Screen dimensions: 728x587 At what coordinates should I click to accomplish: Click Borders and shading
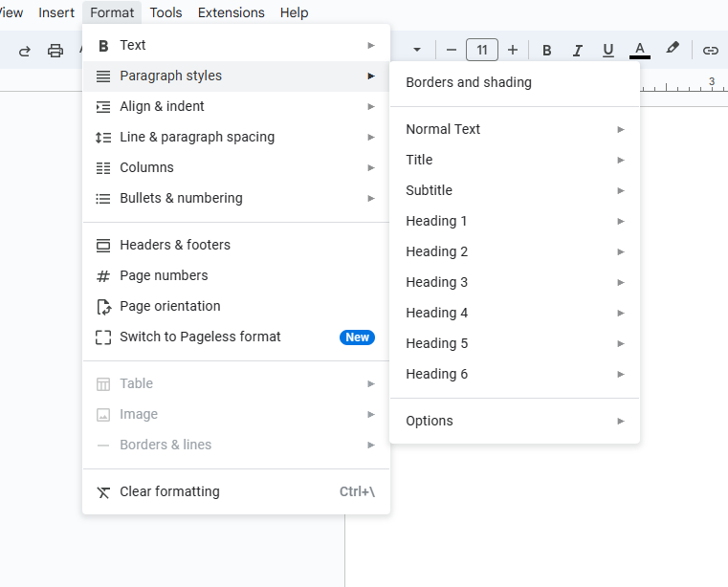click(515, 82)
